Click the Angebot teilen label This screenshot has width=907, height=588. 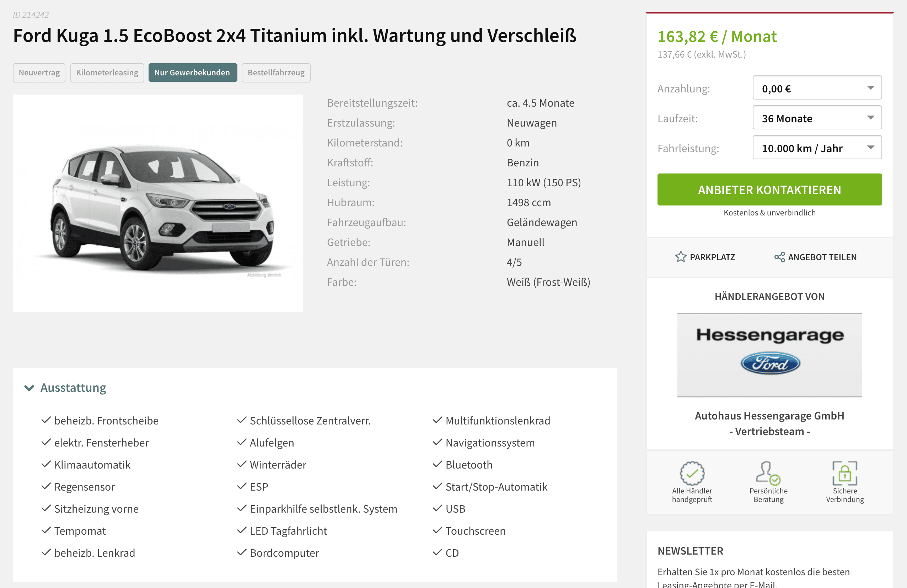(x=822, y=257)
